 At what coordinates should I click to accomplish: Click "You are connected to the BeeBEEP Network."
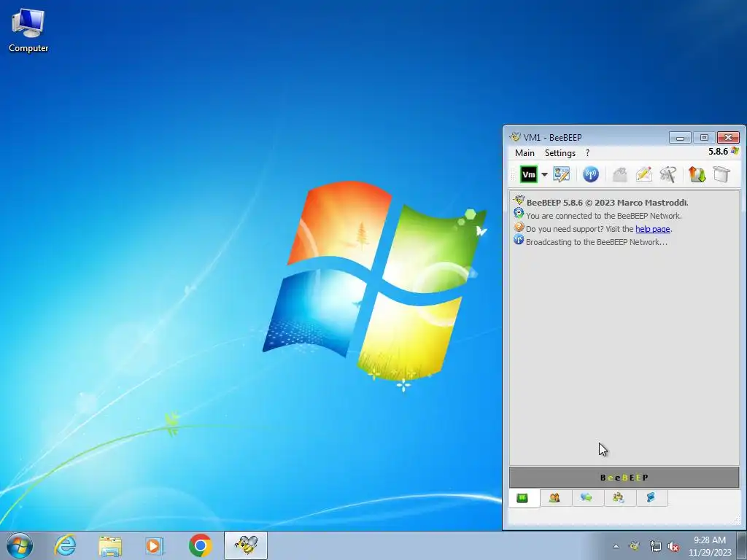[x=603, y=216]
